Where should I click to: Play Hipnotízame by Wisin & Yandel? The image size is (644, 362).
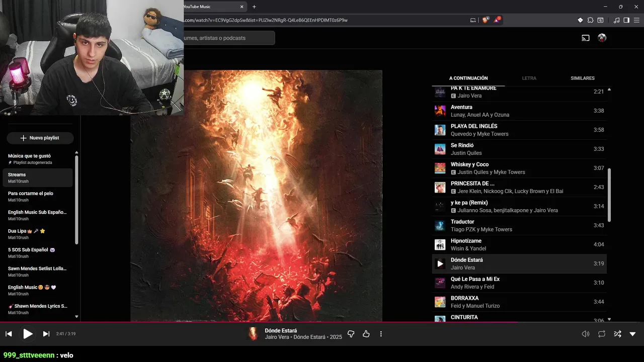tap(519, 244)
